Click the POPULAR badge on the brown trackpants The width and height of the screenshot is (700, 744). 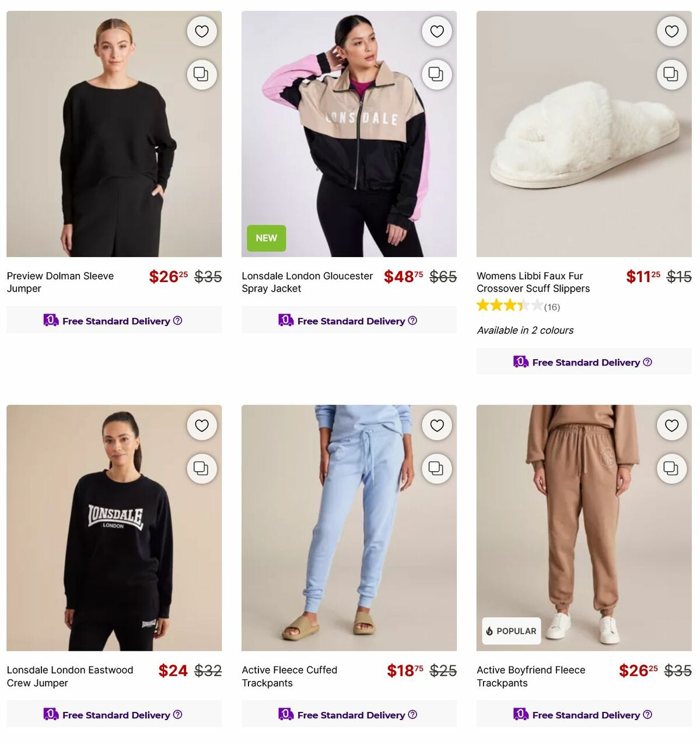pos(510,631)
